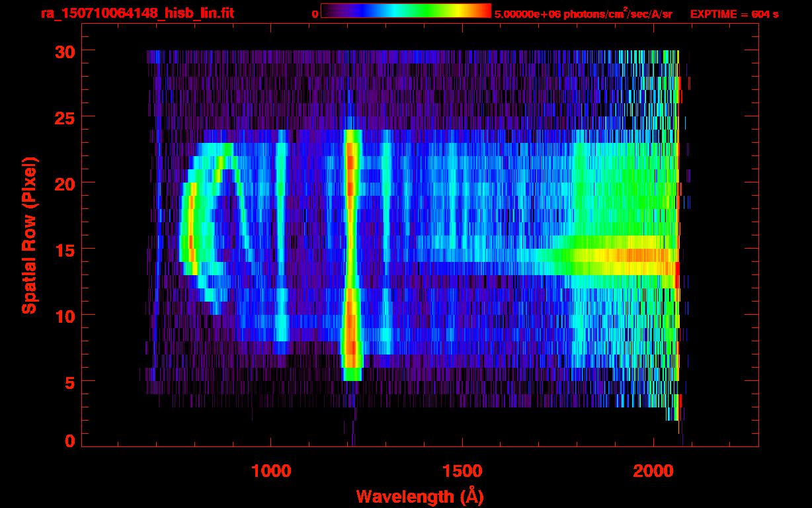This screenshot has height=508, width=812.
Task: Click the color bar minimum label 0
Action: 315,14
